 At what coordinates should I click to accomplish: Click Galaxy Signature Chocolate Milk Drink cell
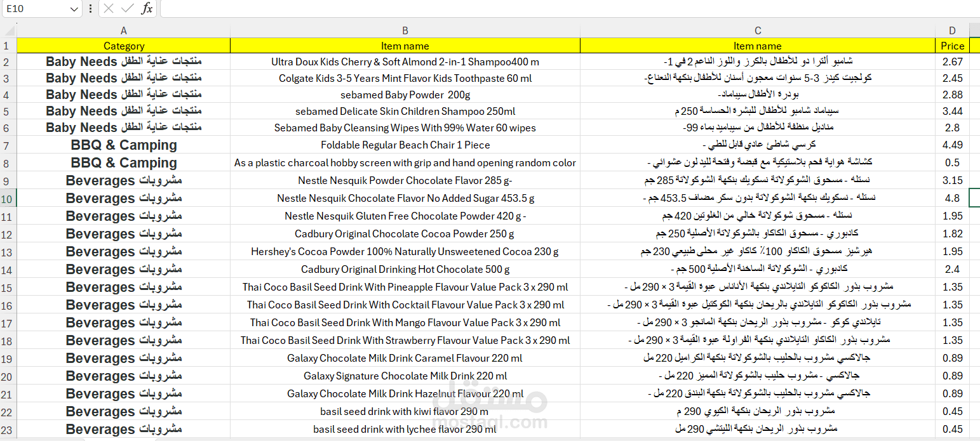coord(405,376)
